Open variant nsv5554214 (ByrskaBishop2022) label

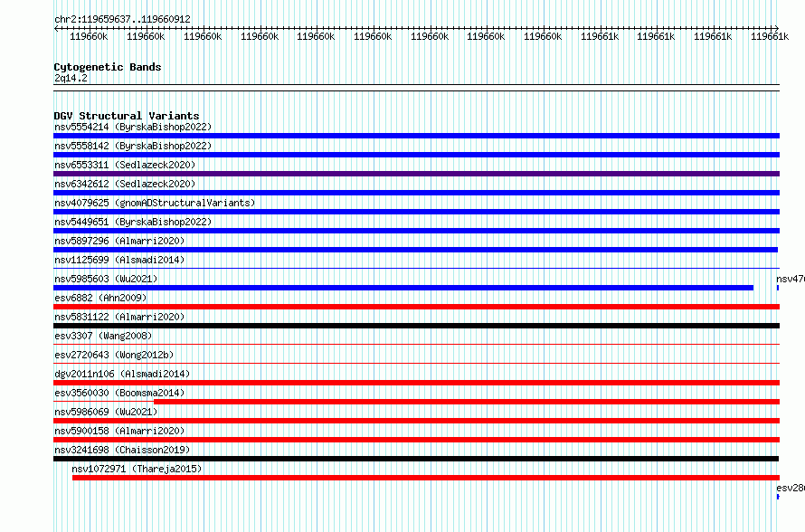133,127
